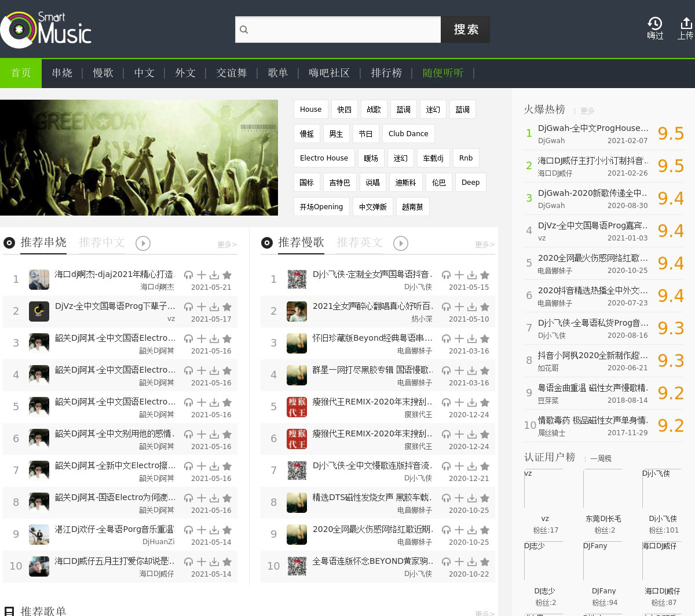Viewport: 695px width, 616px height.
Task: Download 湛江Dj欢仔-全粤语Porg track
Action: (x=214, y=530)
